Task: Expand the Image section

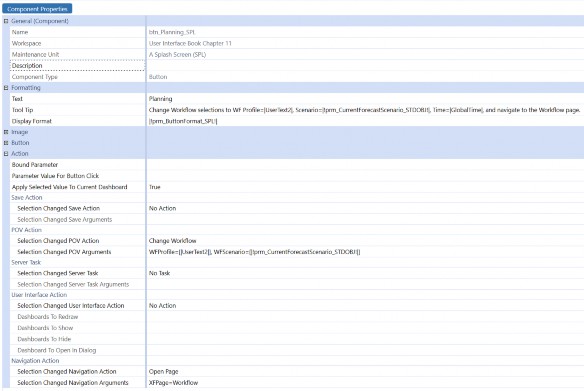Action: pos(6,132)
